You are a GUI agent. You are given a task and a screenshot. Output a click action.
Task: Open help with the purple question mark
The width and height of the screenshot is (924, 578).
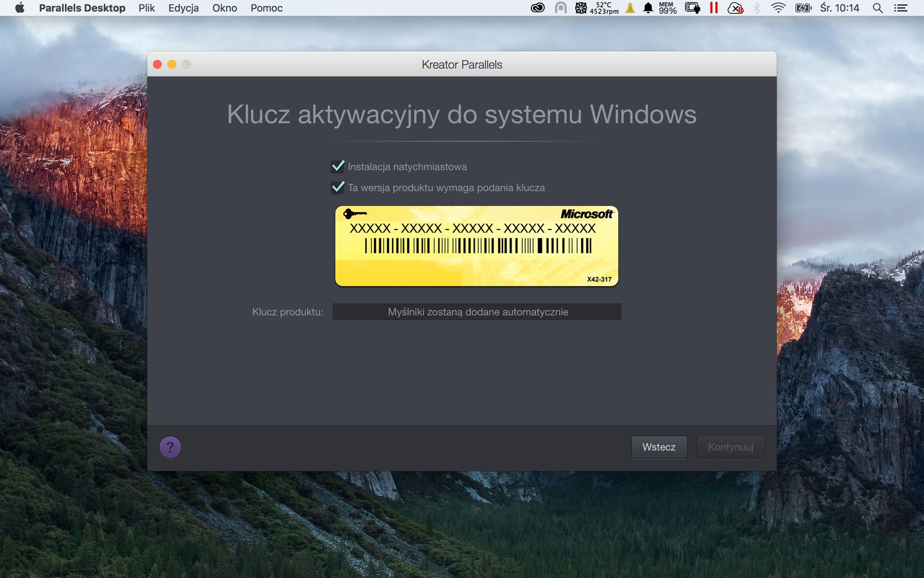click(170, 447)
